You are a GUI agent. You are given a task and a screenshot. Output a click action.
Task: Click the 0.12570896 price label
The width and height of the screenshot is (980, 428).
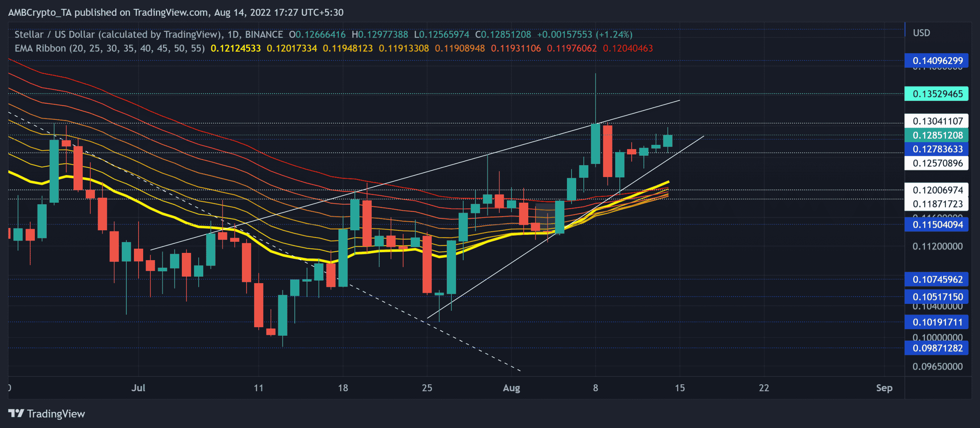936,163
